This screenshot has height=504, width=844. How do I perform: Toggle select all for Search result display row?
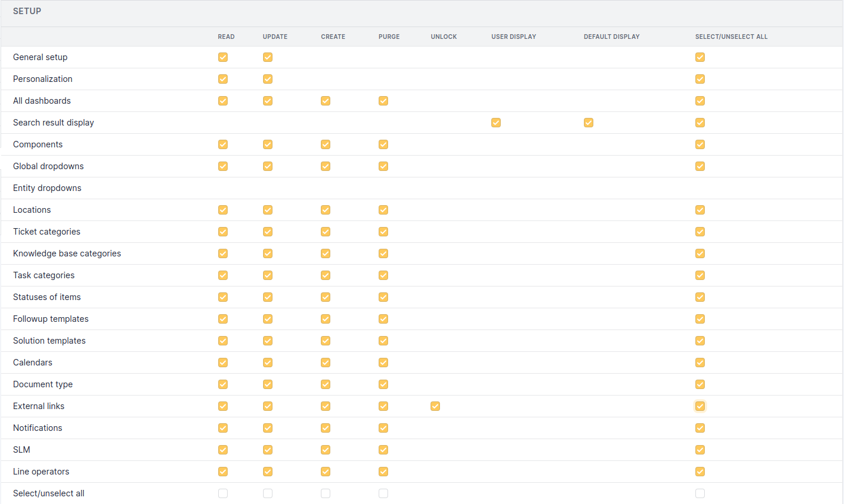click(x=700, y=123)
